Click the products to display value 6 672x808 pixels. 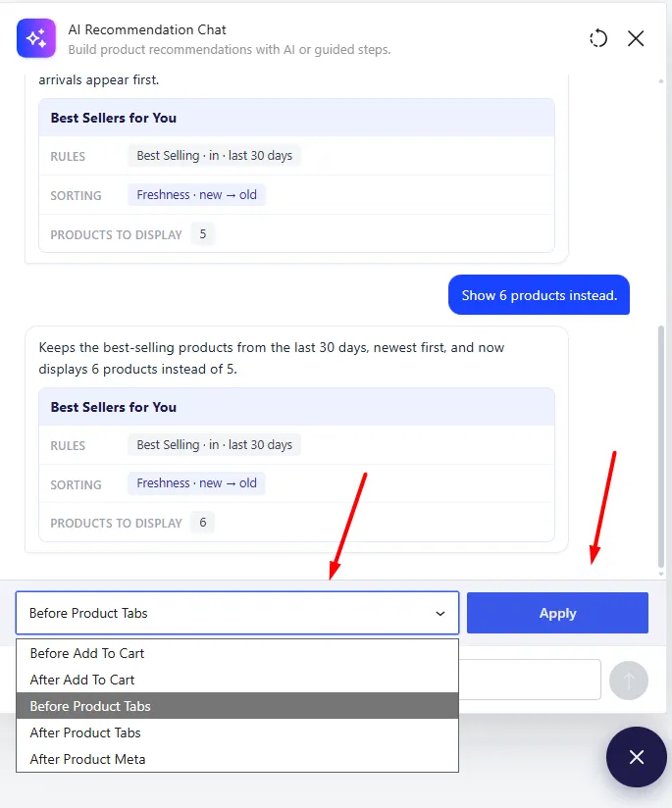pyautogui.click(x=203, y=523)
